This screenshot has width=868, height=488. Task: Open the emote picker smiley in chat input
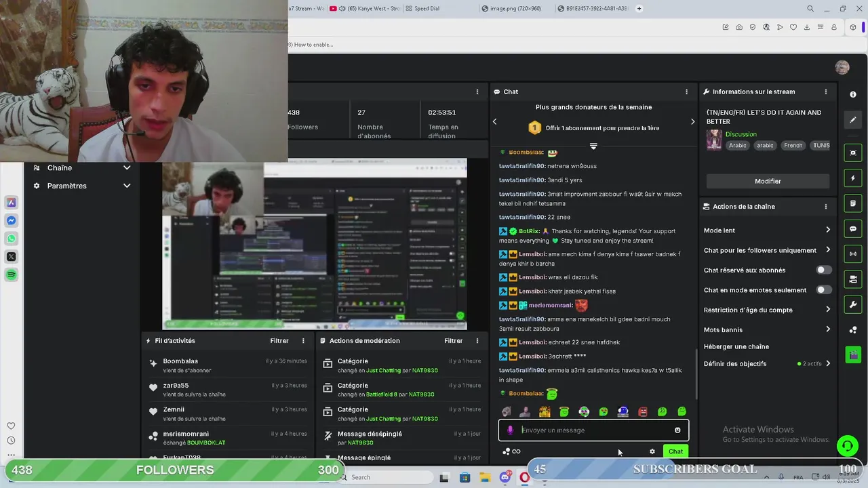[x=677, y=430]
